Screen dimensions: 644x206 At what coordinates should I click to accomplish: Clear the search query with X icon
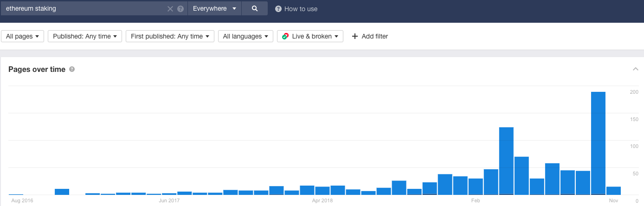click(x=170, y=9)
